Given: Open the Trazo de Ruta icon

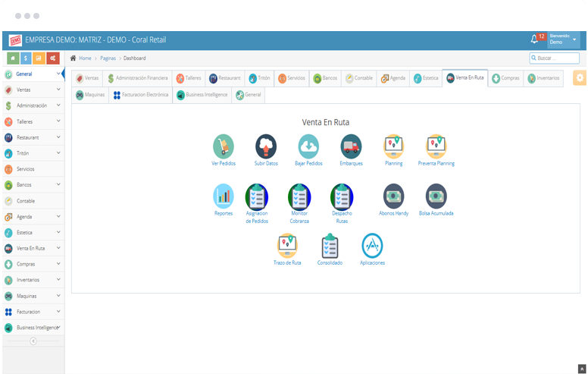Looking at the screenshot, I should click(287, 246).
